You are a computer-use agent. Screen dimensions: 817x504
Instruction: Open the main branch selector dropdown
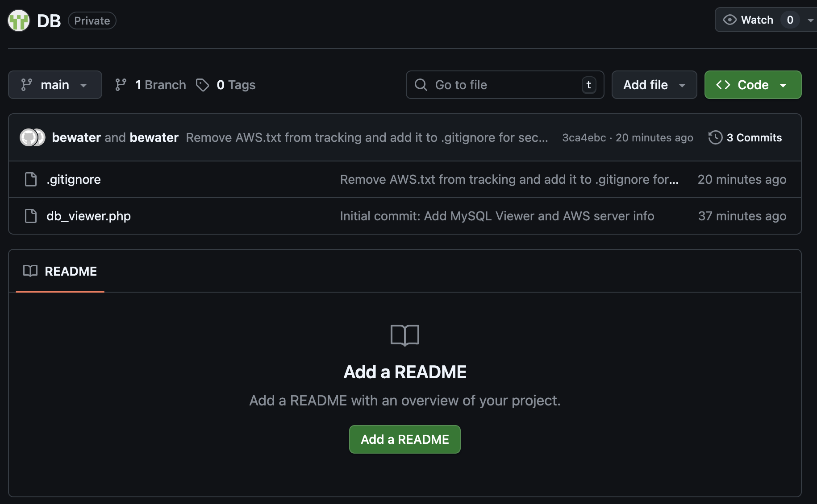55,85
